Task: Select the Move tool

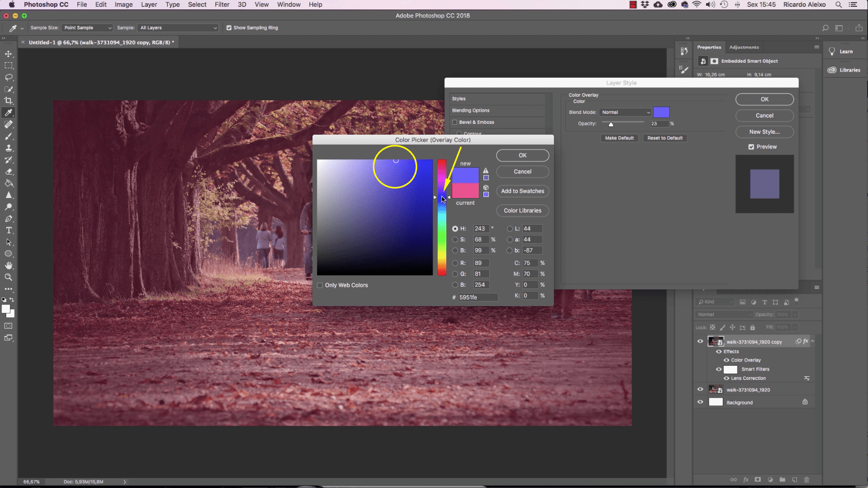Action: click(8, 54)
